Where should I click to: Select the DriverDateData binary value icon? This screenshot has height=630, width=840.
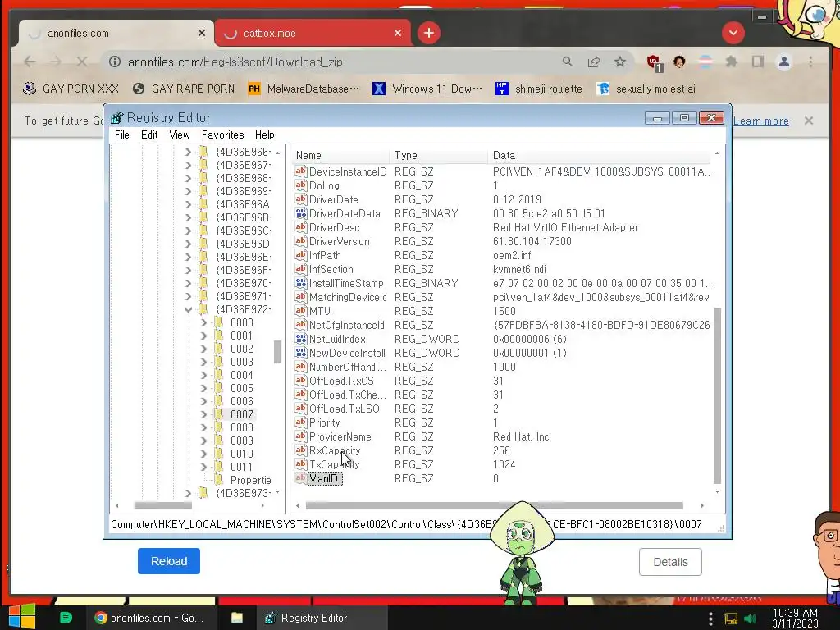pos(301,213)
